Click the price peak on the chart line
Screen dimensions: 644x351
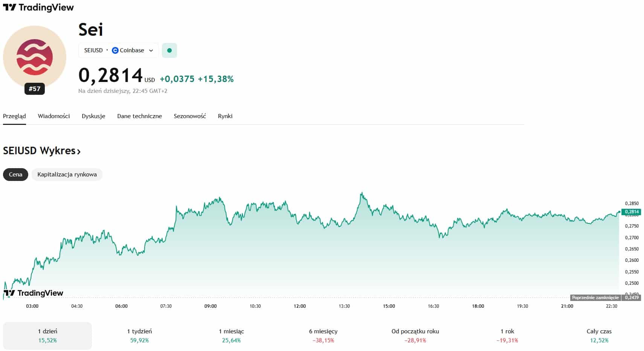(362, 193)
